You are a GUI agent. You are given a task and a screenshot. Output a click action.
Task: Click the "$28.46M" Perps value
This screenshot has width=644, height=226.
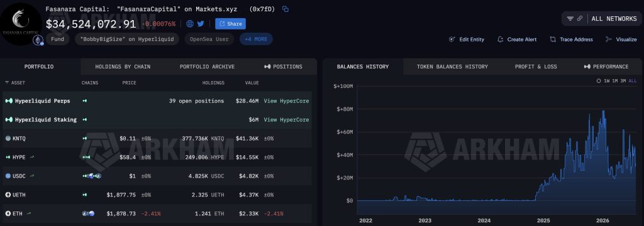click(247, 101)
